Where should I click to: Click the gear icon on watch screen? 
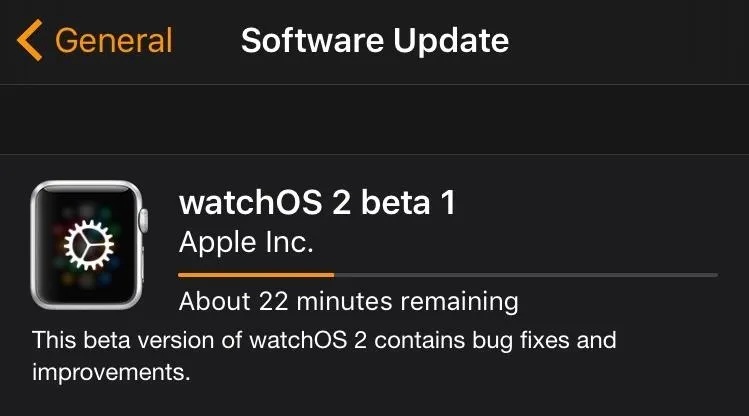(x=89, y=245)
